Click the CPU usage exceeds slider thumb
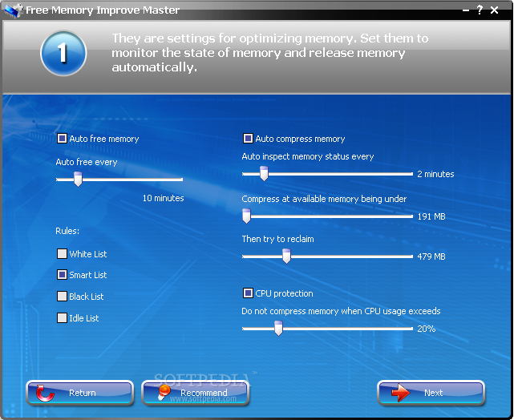 coord(278,329)
